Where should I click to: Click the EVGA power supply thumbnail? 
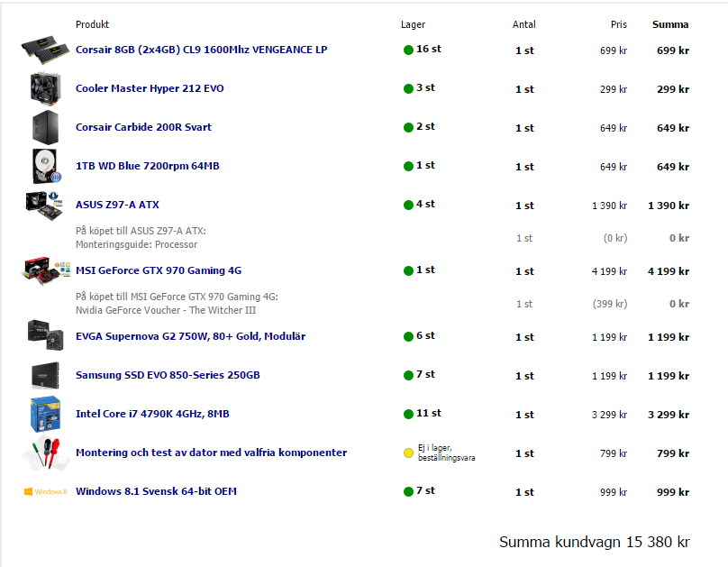45,334
